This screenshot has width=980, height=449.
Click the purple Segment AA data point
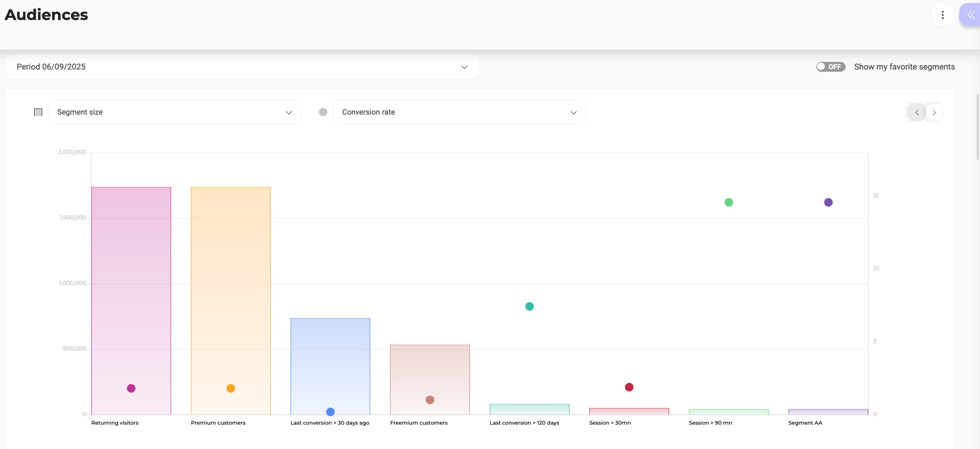click(x=828, y=202)
